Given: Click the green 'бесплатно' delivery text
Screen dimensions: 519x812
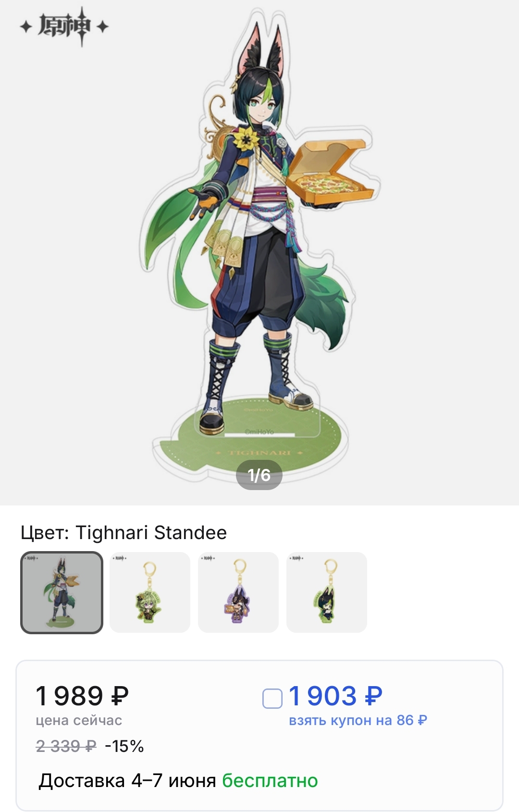Looking at the screenshot, I should coord(270,781).
